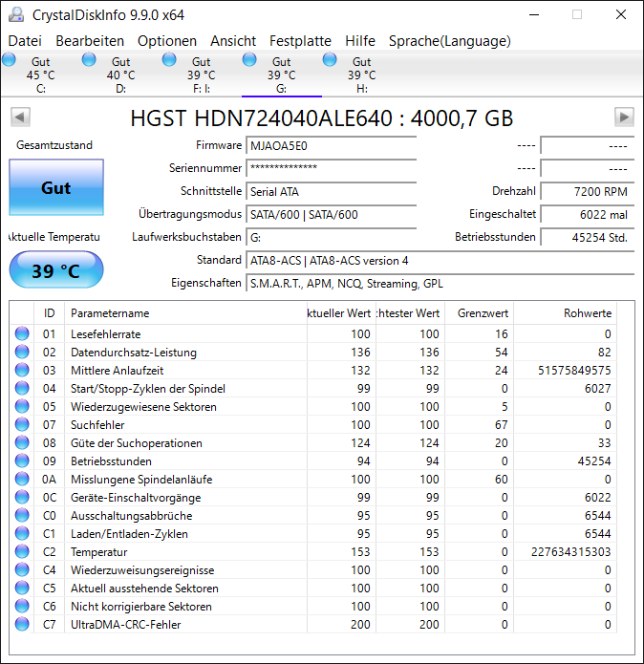Click status orb of Suchfehler row
This screenshot has height=664, width=644.
tap(22, 424)
